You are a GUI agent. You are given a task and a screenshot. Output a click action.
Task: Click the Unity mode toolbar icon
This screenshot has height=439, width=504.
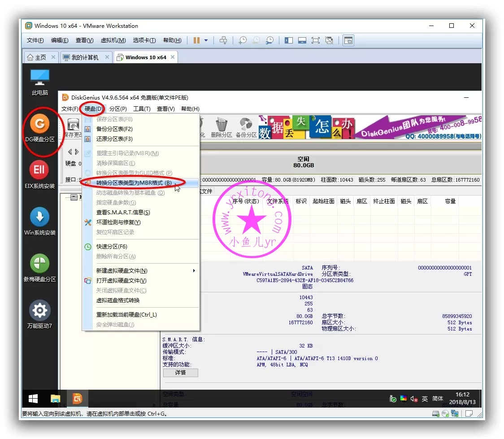[329, 40]
